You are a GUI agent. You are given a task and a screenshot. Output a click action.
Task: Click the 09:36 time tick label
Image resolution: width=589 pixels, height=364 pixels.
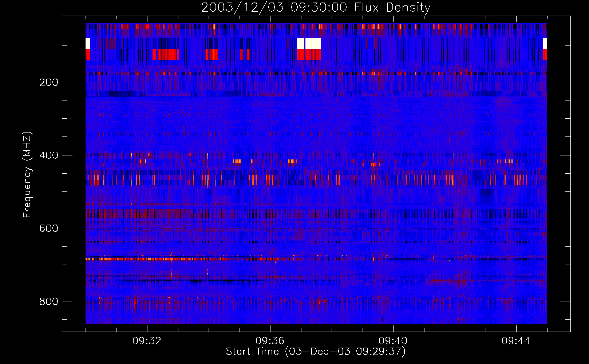270,341
